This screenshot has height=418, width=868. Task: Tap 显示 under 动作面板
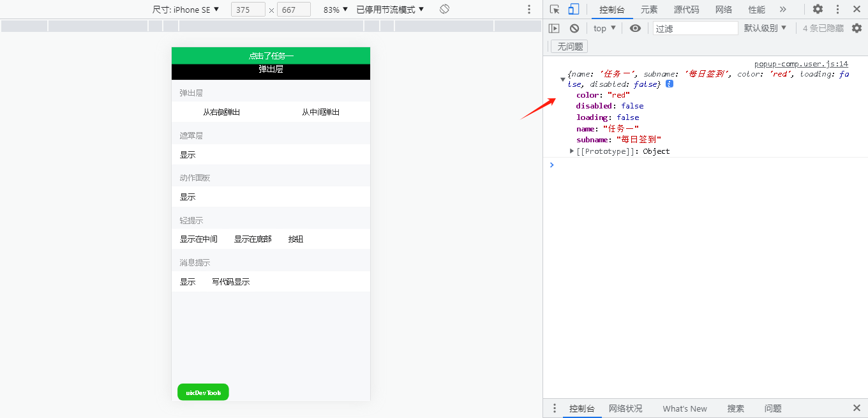pyautogui.click(x=188, y=197)
